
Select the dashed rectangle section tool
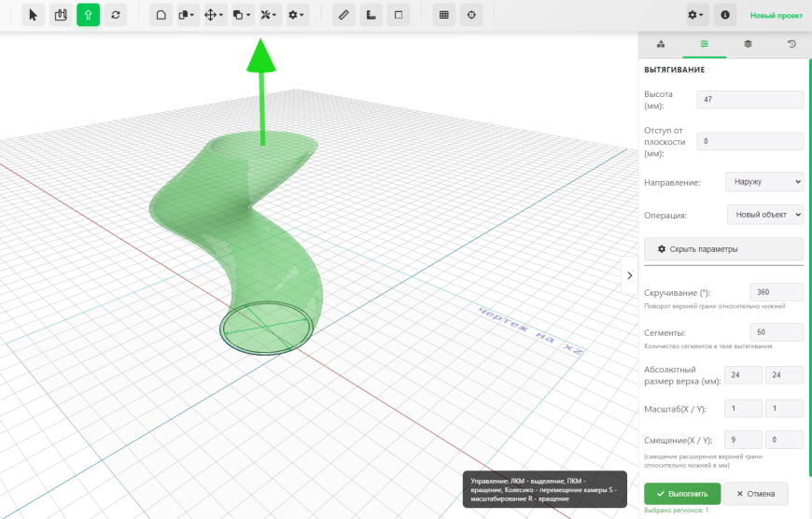click(399, 15)
